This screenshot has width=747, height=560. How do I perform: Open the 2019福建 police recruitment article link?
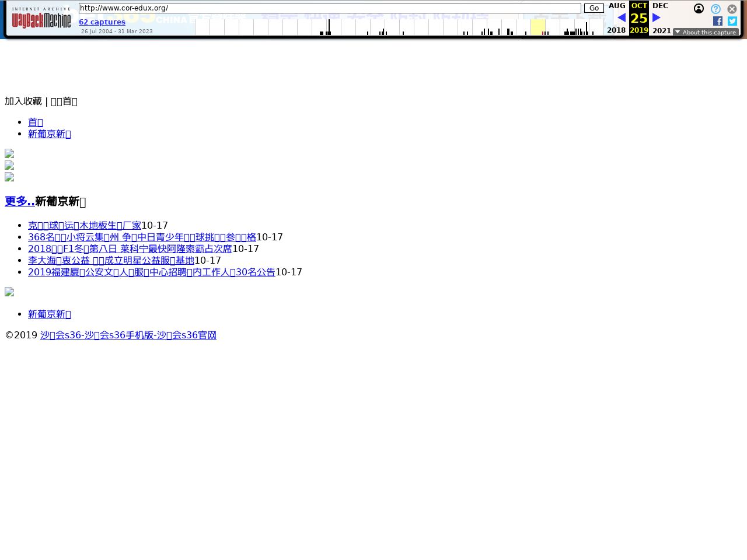[x=151, y=272]
